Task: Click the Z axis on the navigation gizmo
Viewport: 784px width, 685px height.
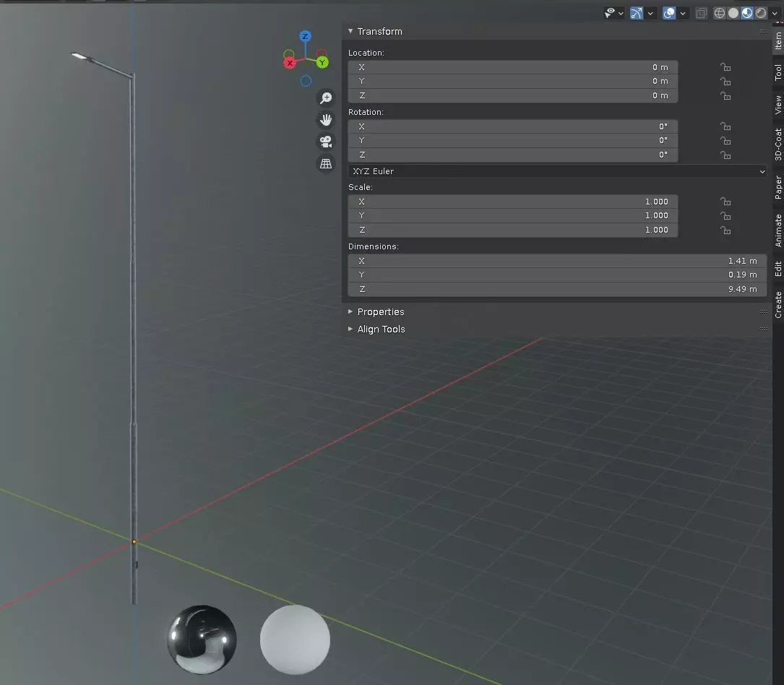Action: tap(305, 36)
